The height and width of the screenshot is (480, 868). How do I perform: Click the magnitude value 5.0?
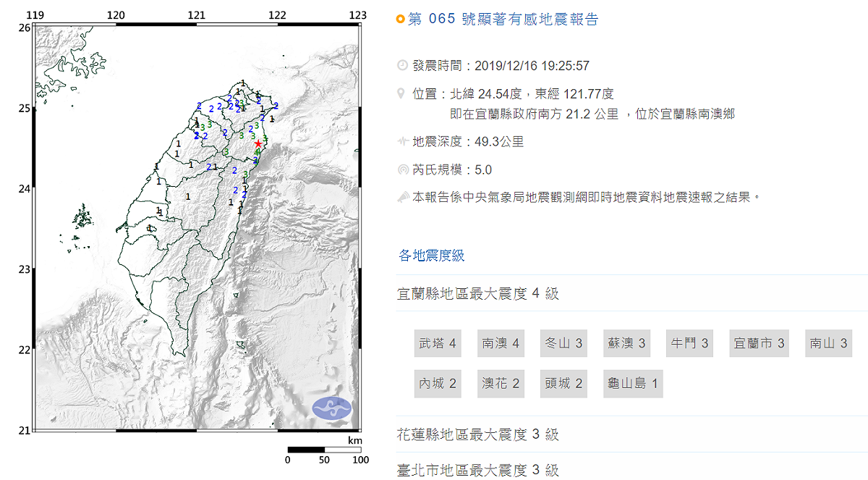[483, 170]
